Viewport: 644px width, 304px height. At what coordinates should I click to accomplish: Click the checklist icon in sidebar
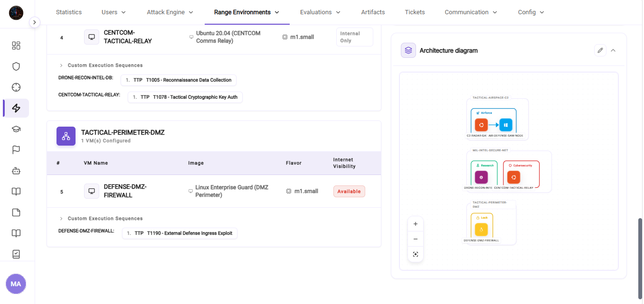coord(16,254)
